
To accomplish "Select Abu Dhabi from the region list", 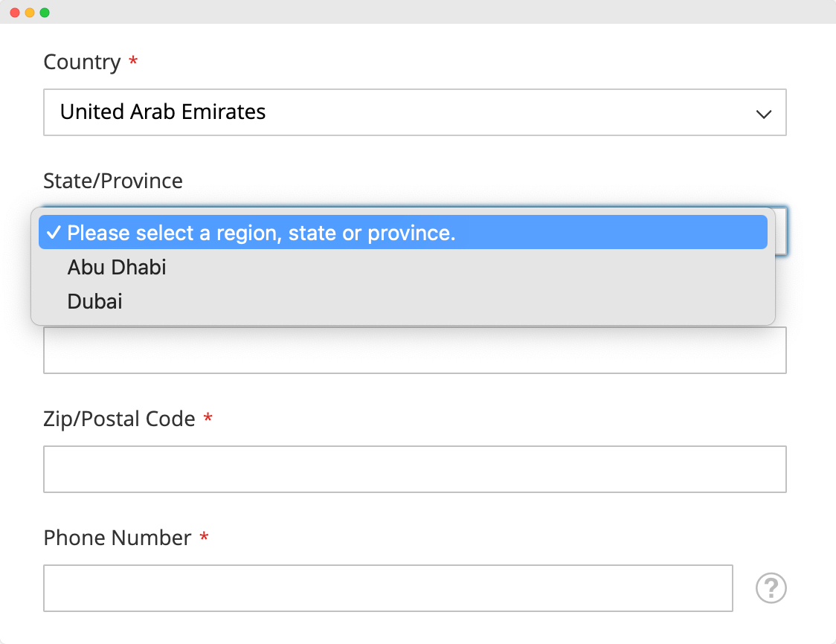I will tap(117, 267).
